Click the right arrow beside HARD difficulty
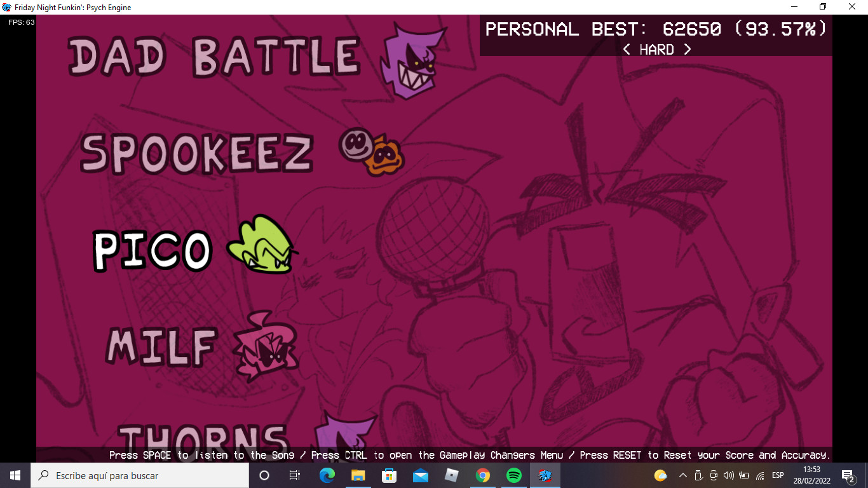 click(x=687, y=50)
